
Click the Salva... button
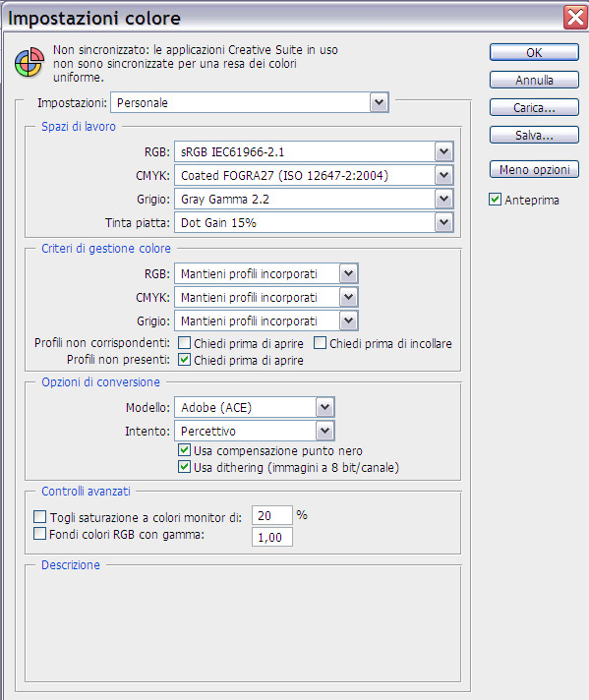(534, 135)
